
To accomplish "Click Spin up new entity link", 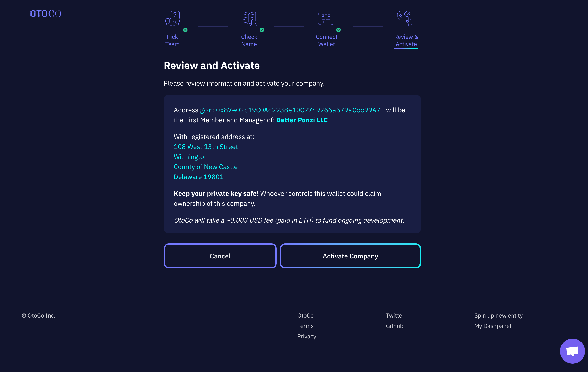I will click(x=498, y=315).
